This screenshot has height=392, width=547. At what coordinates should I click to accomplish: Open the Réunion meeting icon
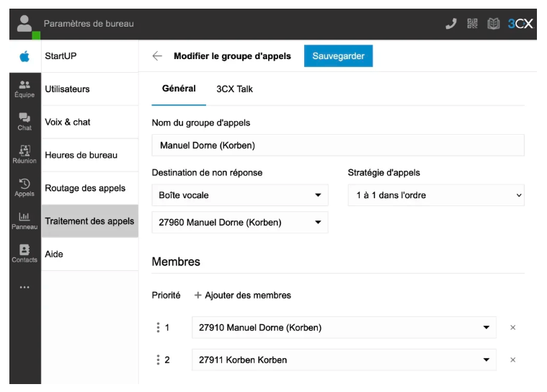pyautogui.click(x=25, y=155)
